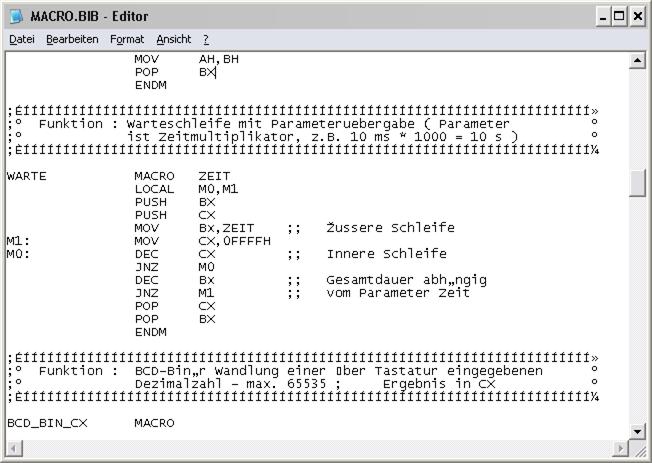The height and width of the screenshot is (463, 652).
Task: Open the Format menu
Action: [127, 39]
